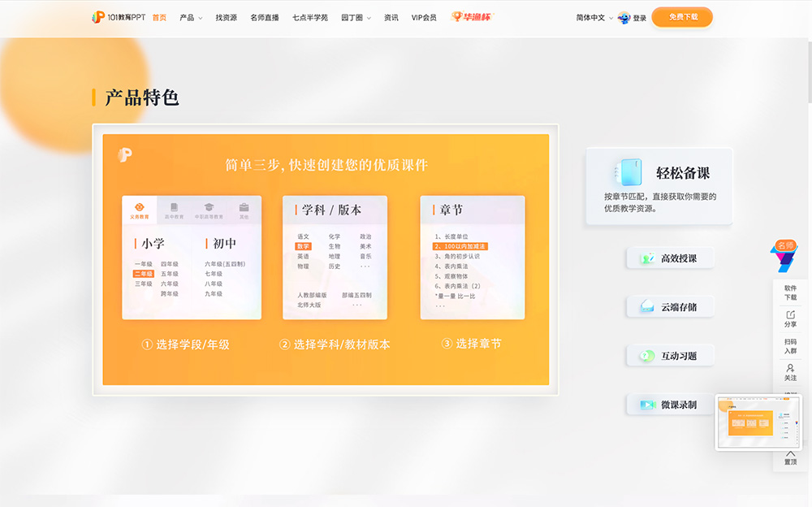Open the 简体中文 language selector

pos(594,17)
